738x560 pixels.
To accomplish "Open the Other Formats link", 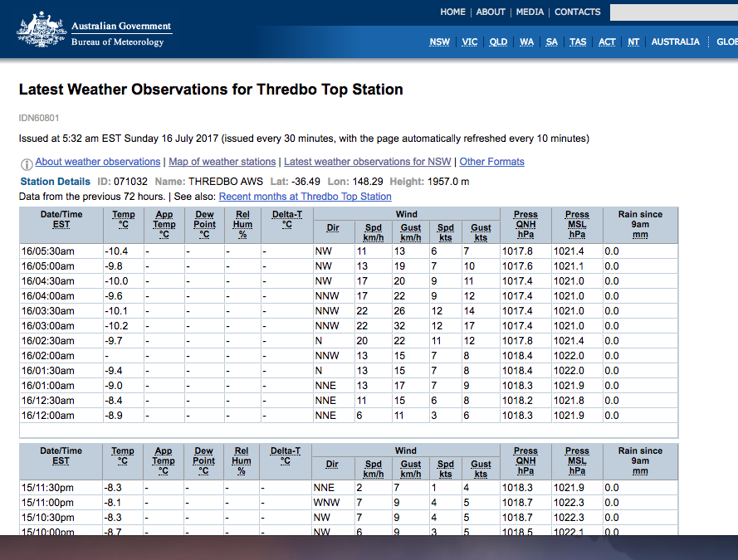I will click(491, 162).
